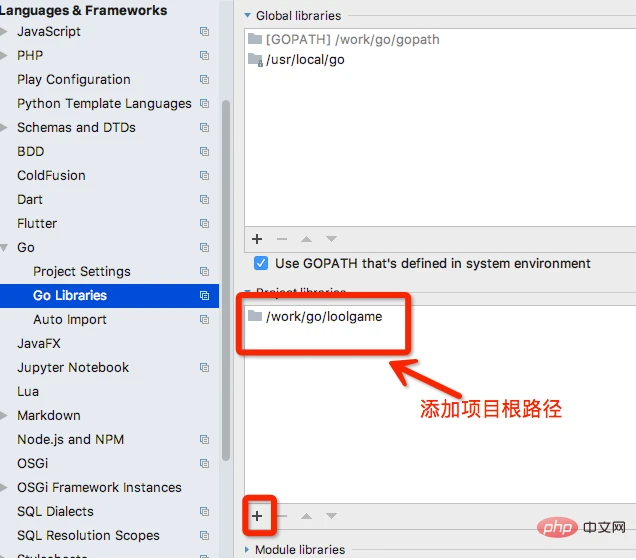Open Project Settings under Go

coord(82,271)
